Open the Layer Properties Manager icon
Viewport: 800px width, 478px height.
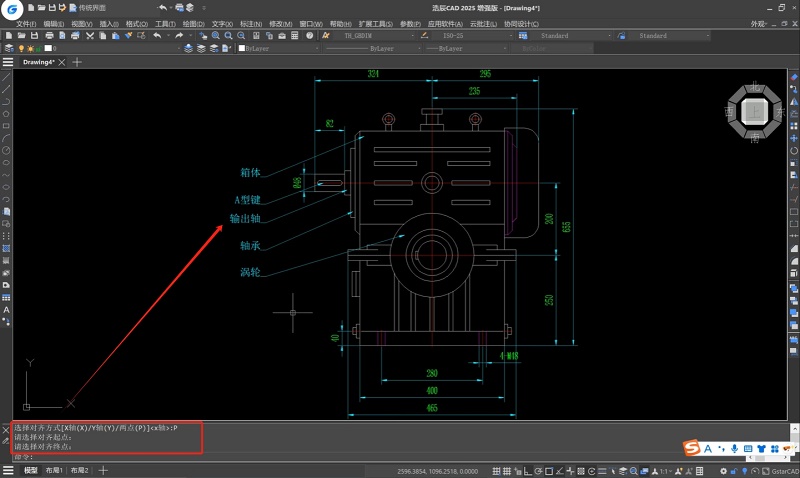coord(9,48)
